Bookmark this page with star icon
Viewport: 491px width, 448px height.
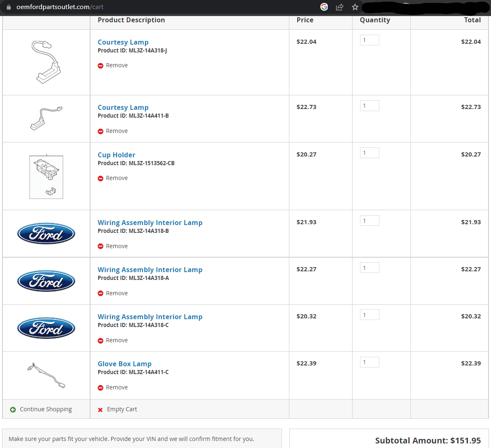coord(355,7)
